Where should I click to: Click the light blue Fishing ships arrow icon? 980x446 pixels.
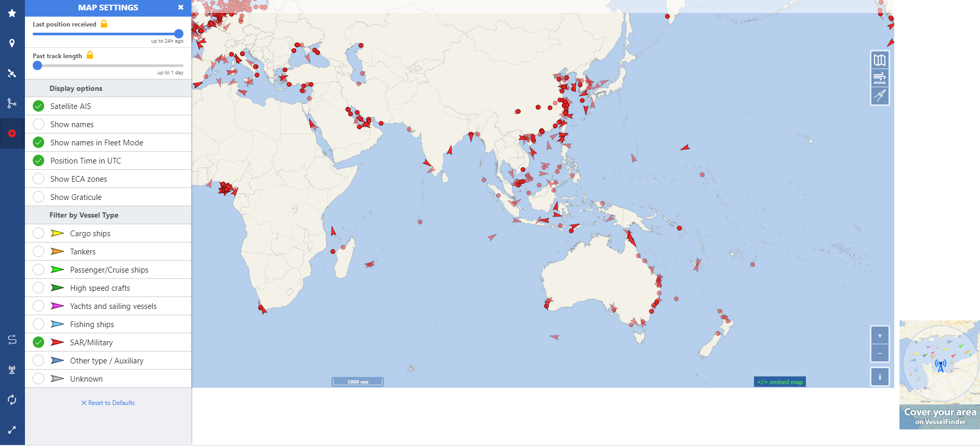click(57, 324)
